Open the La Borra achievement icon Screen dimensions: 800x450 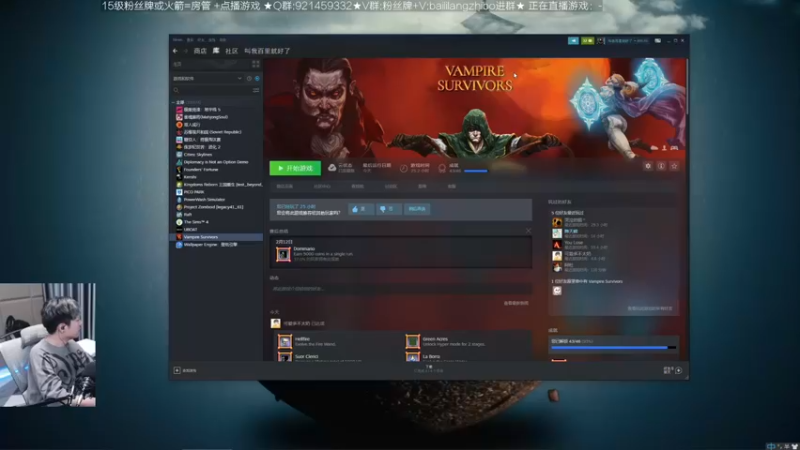(412, 357)
